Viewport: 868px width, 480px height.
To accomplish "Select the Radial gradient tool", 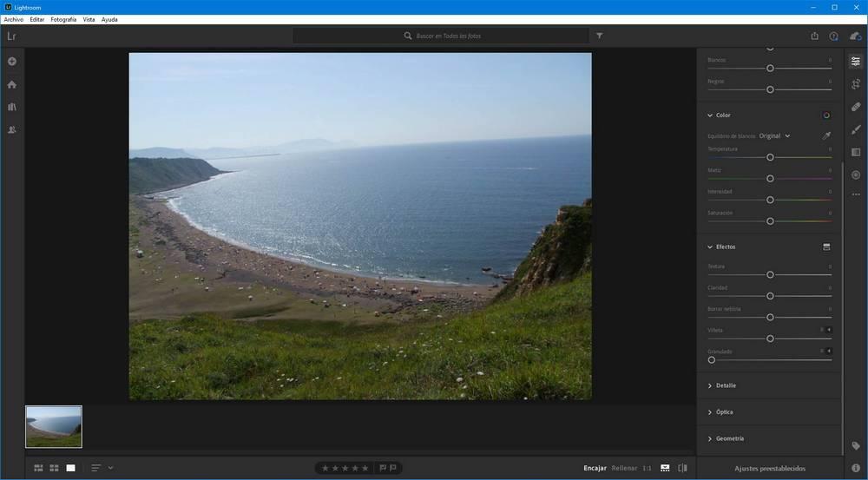I will click(x=856, y=175).
